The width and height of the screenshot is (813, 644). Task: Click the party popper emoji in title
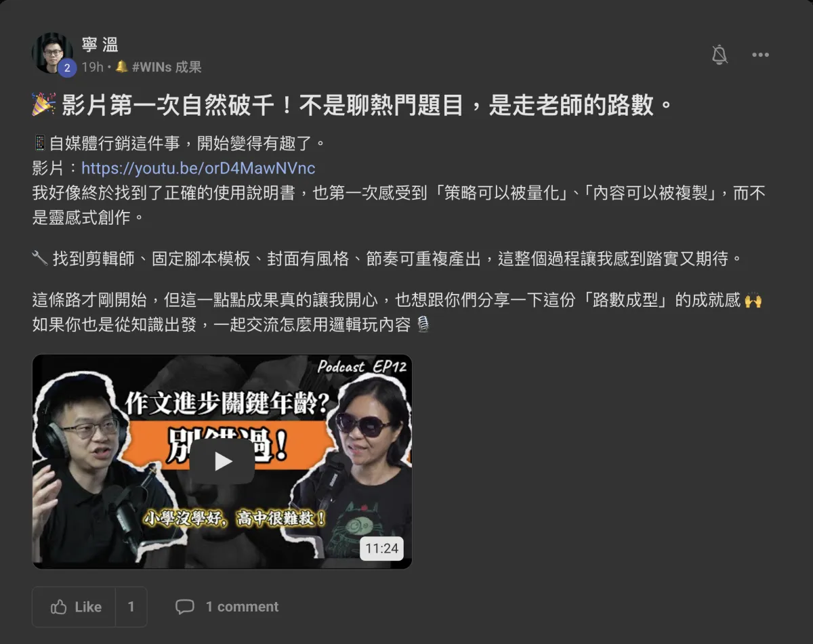coord(44,105)
